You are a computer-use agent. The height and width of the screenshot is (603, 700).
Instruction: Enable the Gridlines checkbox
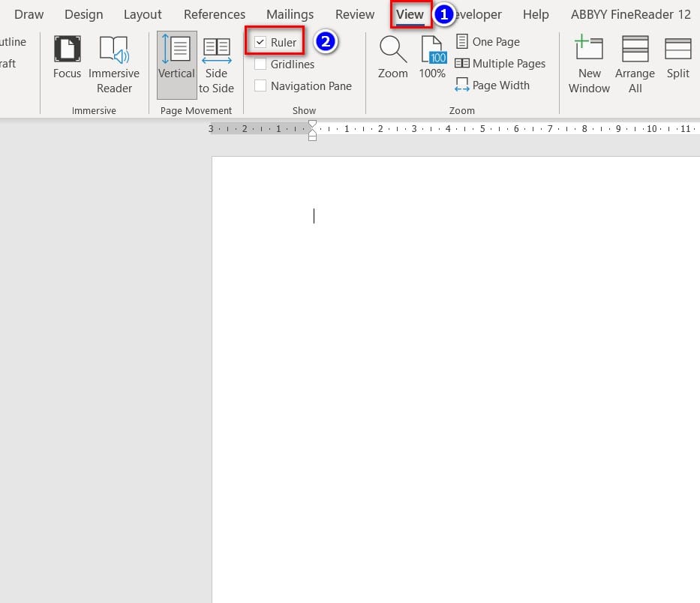(x=260, y=64)
